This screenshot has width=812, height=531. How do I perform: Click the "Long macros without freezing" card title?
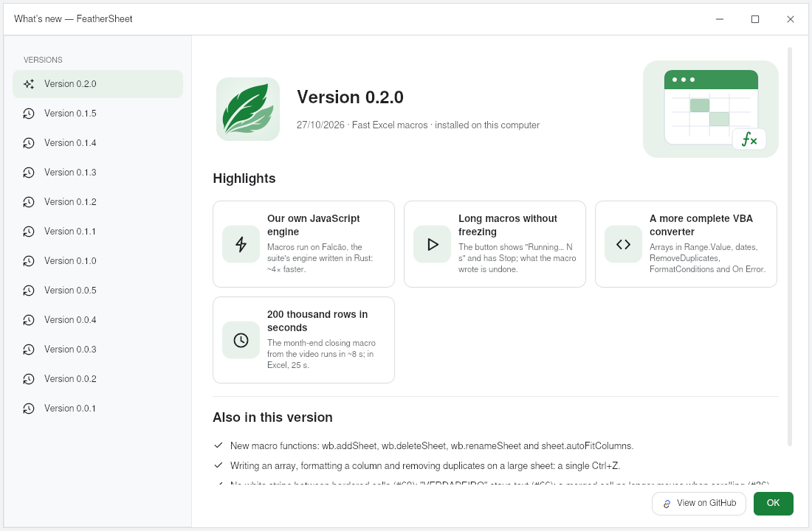508,225
